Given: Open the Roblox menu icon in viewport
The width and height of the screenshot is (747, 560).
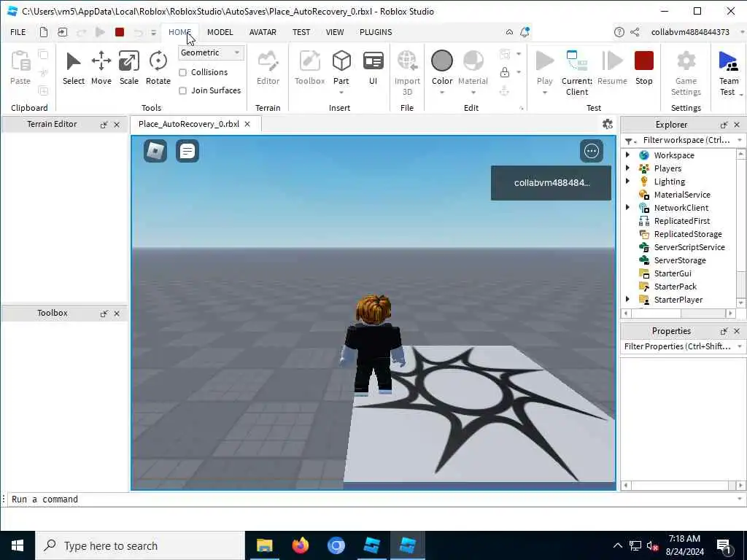Looking at the screenshot, I should 155,151.
